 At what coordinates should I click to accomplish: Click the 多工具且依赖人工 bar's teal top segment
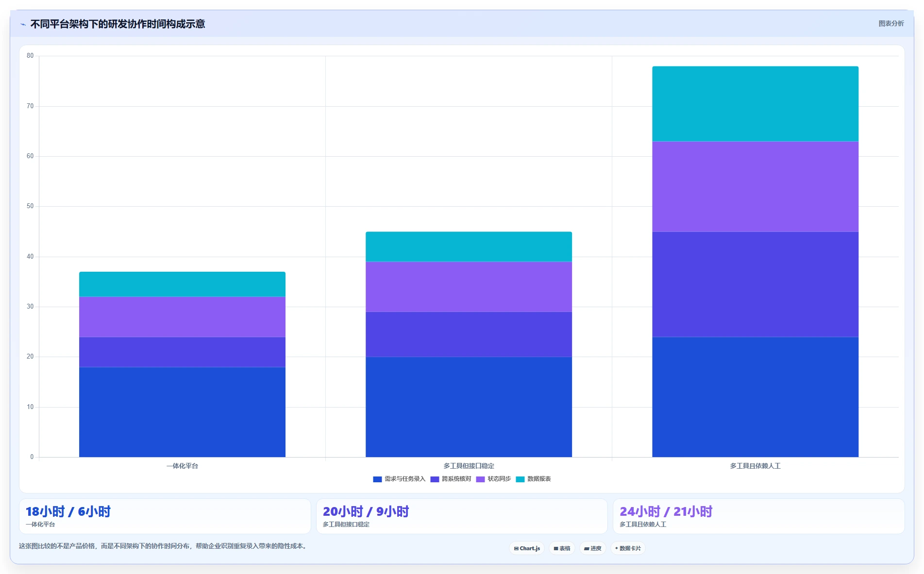pyautogui.click(x=755, y=104)
